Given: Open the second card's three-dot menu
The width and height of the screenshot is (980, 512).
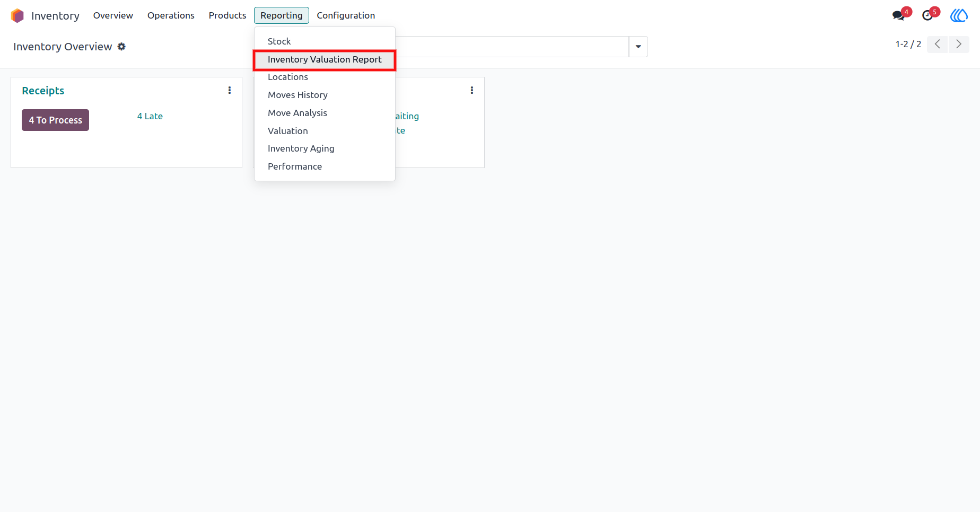Looking at the screenshot, I should coord(472,91).
